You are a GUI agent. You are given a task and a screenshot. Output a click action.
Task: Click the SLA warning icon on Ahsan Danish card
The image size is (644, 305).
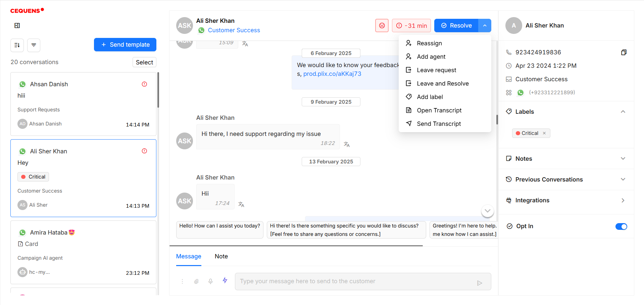[x=144, y=84]
